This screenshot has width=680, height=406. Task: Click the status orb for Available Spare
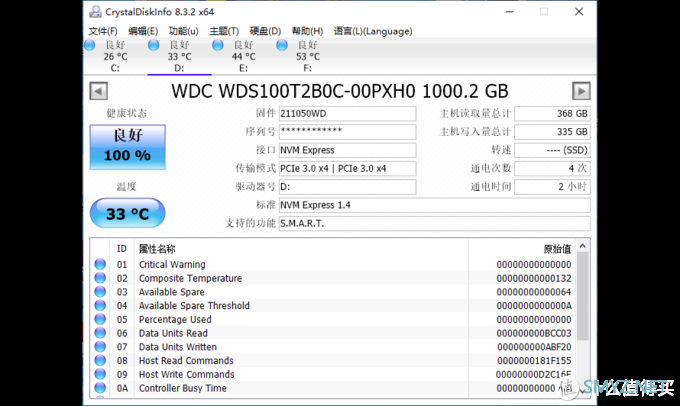[x=100, y=291]
